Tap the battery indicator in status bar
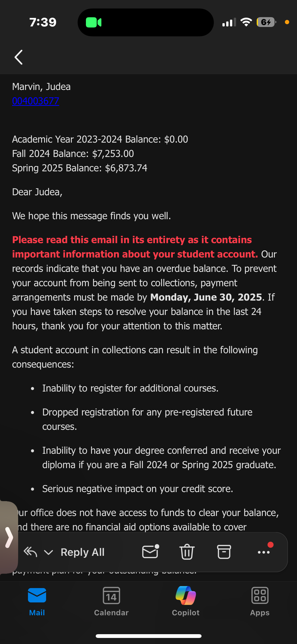This screenshot has width=297, height=644. 266,22
